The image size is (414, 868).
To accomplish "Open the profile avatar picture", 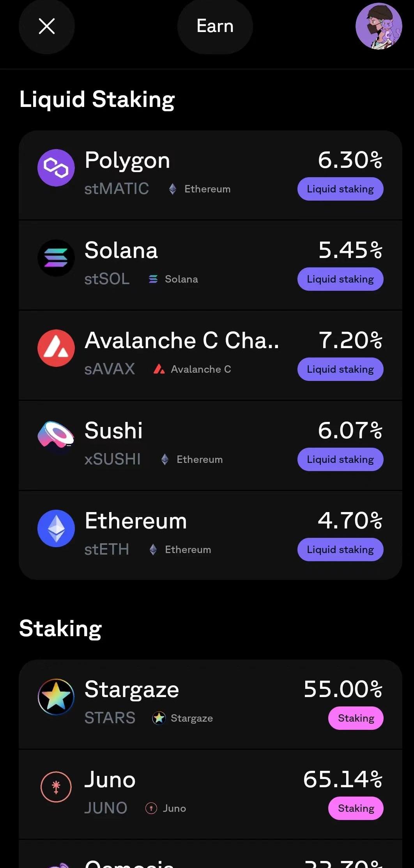I will 379,26.
